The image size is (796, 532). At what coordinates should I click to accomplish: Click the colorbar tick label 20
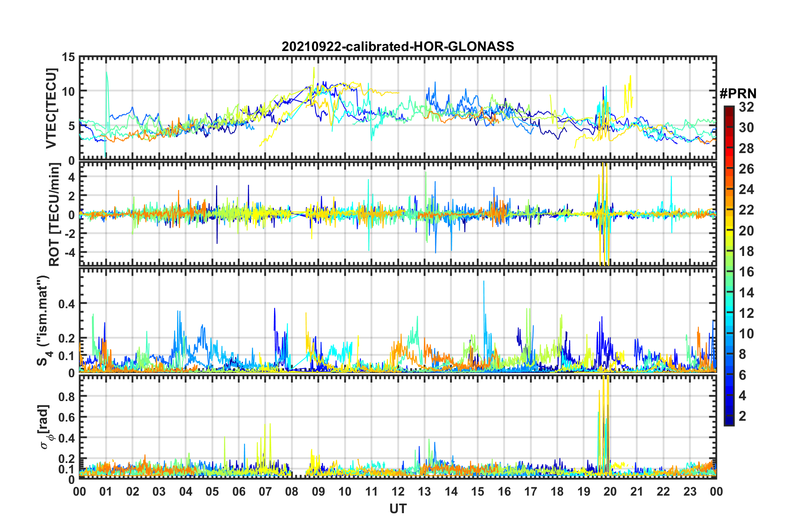coord(746,231)
